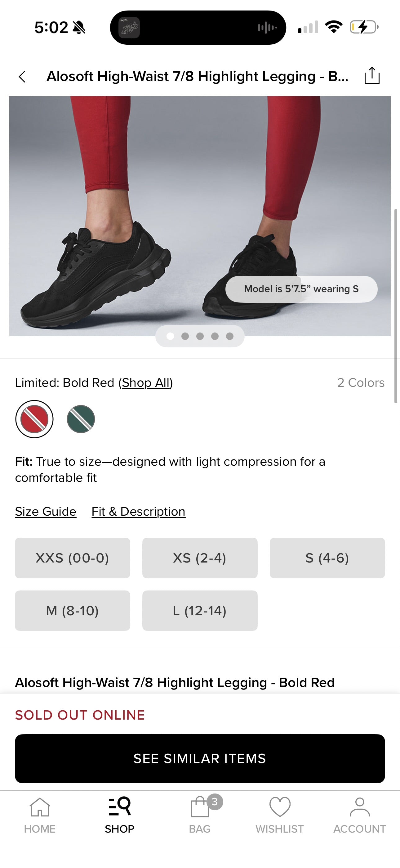Open the Account profile icon

(x=359, y=814)
